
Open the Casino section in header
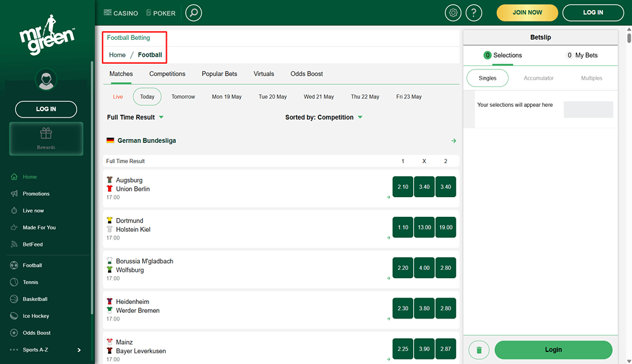coord(121,13)
